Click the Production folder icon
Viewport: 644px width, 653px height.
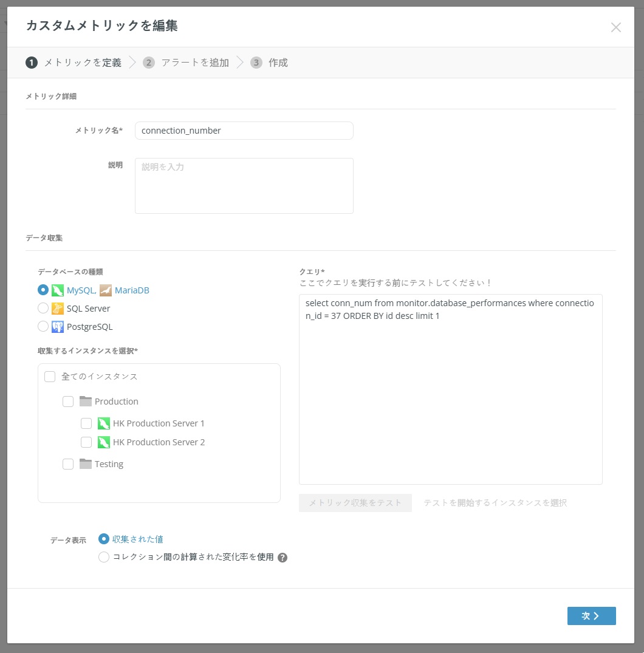[86, 402]
